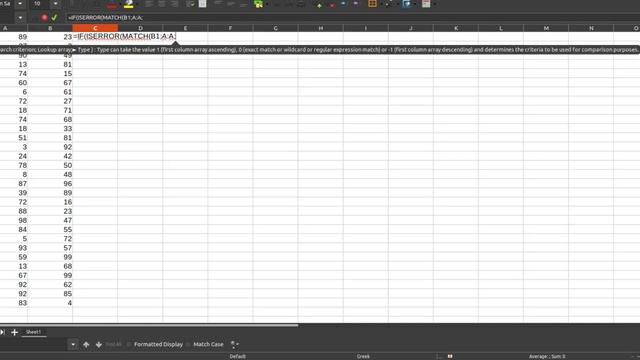
Task: Open the Find and Replace dialog icon
Action: coord(234,344)
